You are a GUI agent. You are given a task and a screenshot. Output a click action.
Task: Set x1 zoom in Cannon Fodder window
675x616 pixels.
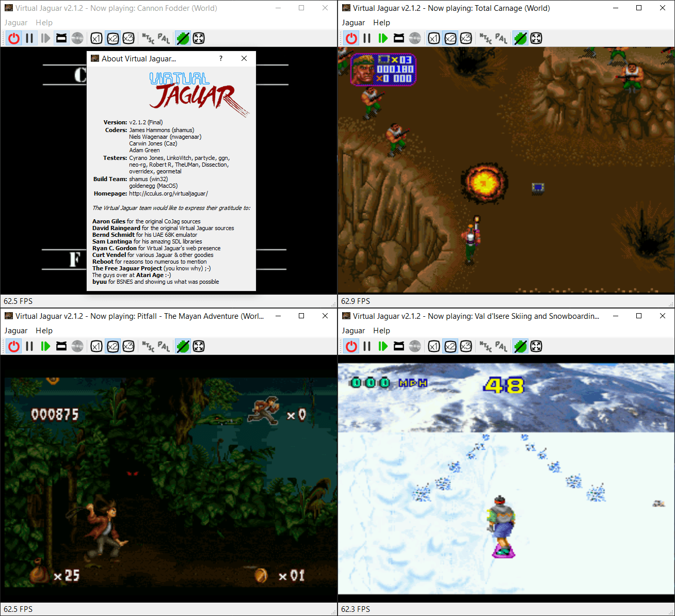tap(97, 38)
